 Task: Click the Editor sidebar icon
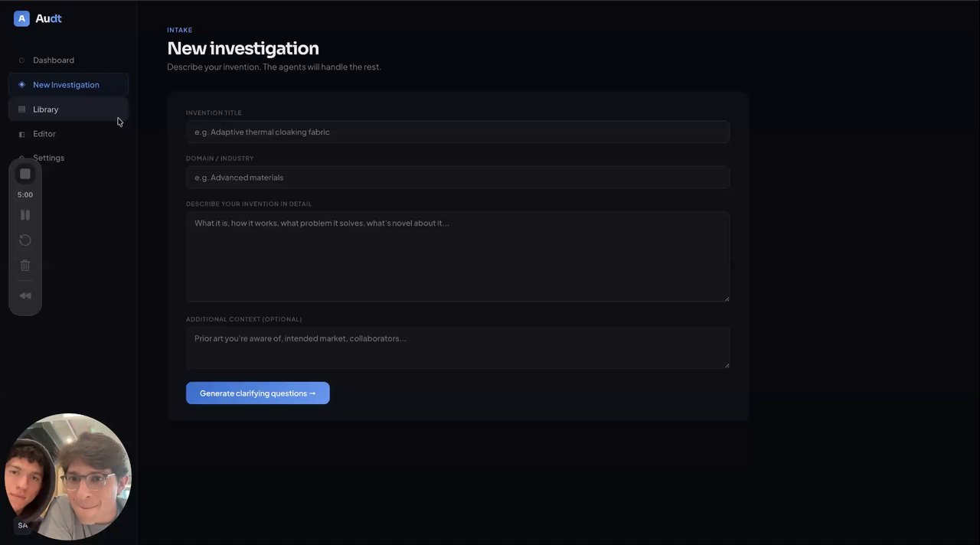click(x=21, y=134)
